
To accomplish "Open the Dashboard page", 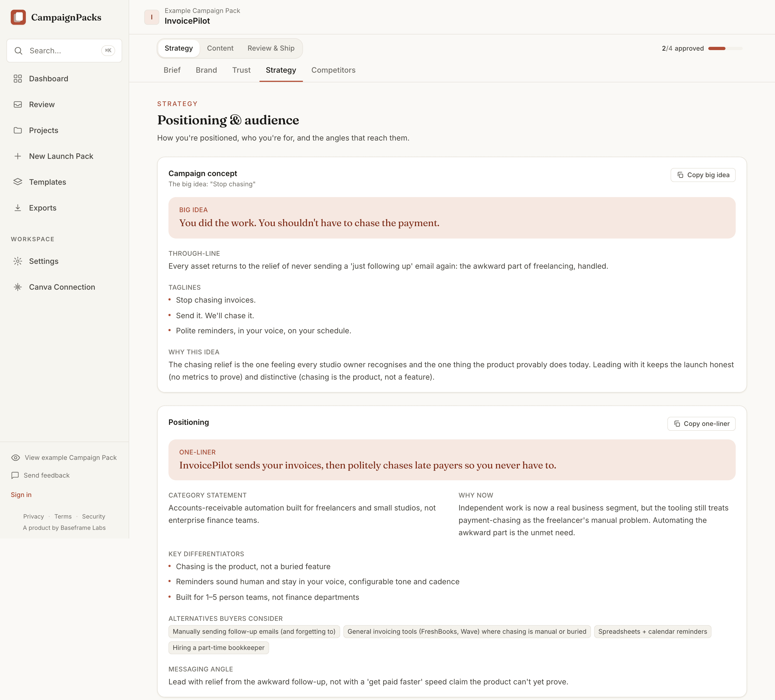I will (64, 78).
